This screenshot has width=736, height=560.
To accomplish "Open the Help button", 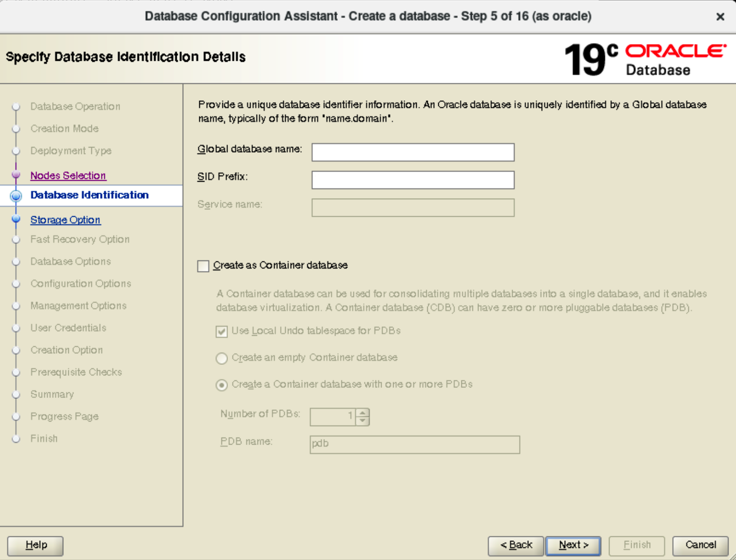I will [x=35, y=545].
